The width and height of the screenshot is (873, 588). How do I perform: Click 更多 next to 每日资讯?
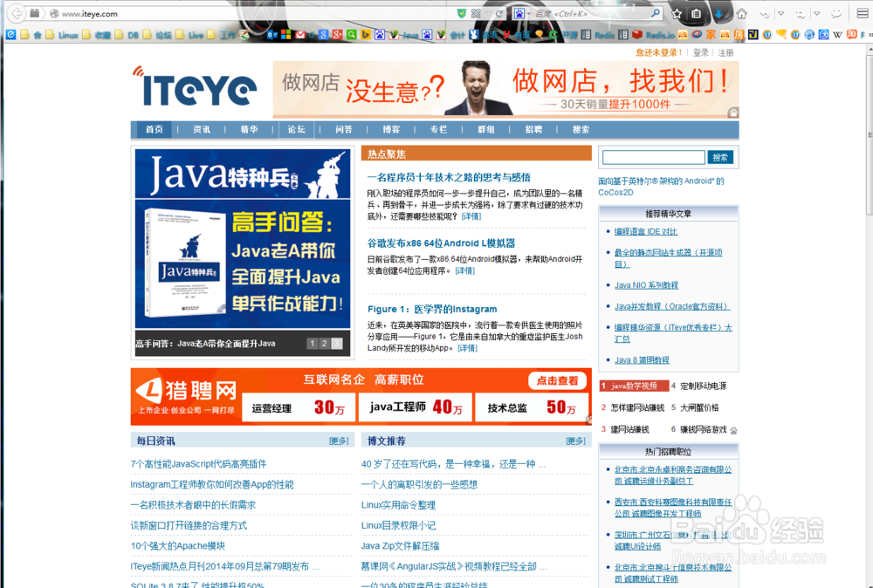tap(339, 441)
